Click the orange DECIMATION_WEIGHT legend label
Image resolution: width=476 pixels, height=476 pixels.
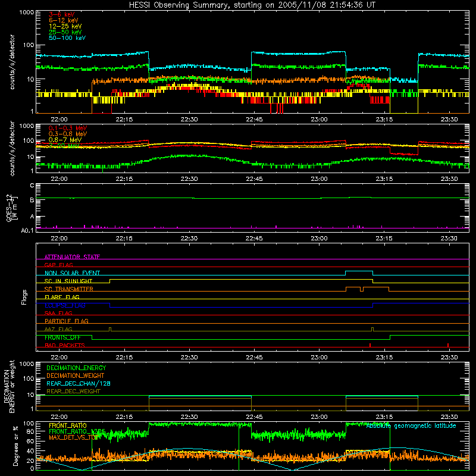pyautogui.click(x=76, y=375)
